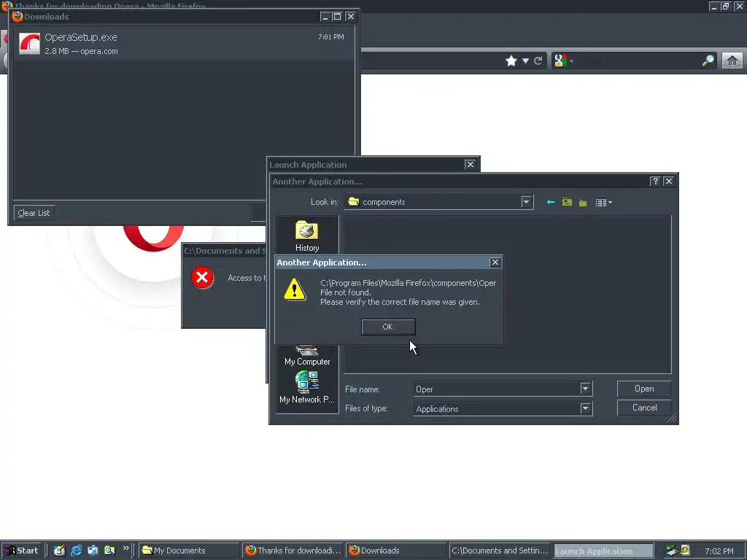The height and width of the screenshot is (560, 747).
Task: Go back with the cyan arrow icon
Action: [x=550, y=203]
